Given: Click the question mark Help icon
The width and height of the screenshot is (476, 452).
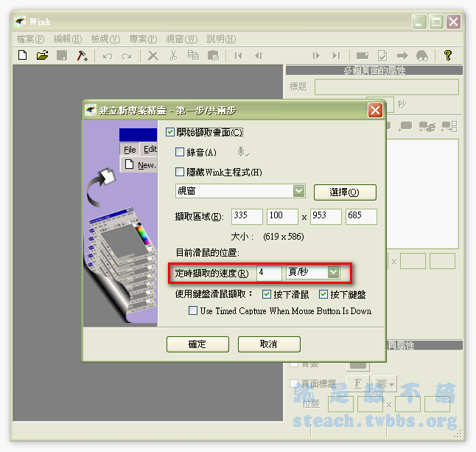Looking at the screenshot, I should pyautogui.click(x=448, y=55).
